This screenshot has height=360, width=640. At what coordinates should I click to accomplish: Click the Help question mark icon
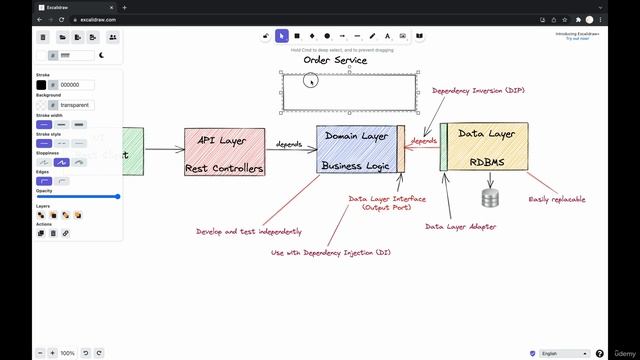[599, 353]
